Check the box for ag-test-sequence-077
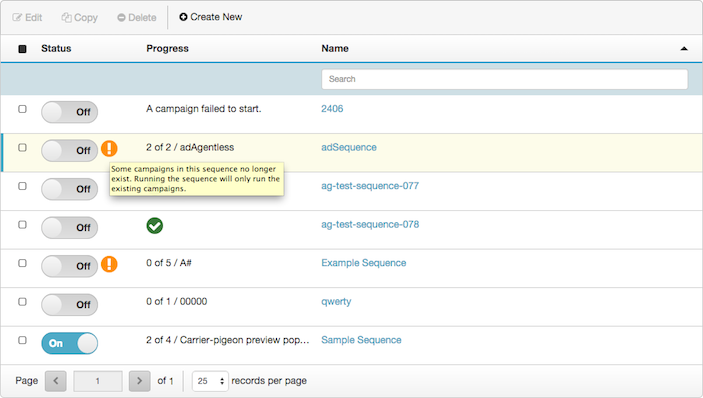 pos(22,186)
